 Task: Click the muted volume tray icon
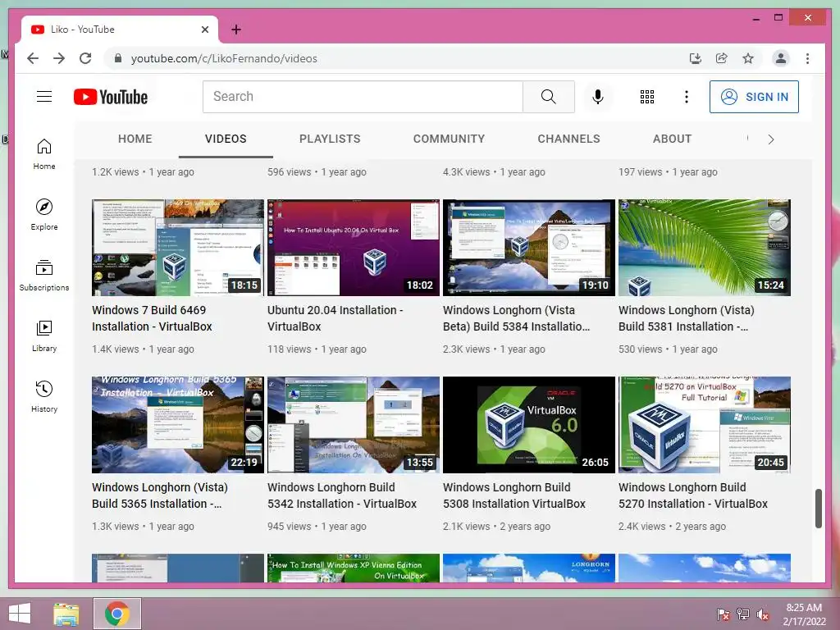pos(763,614)
